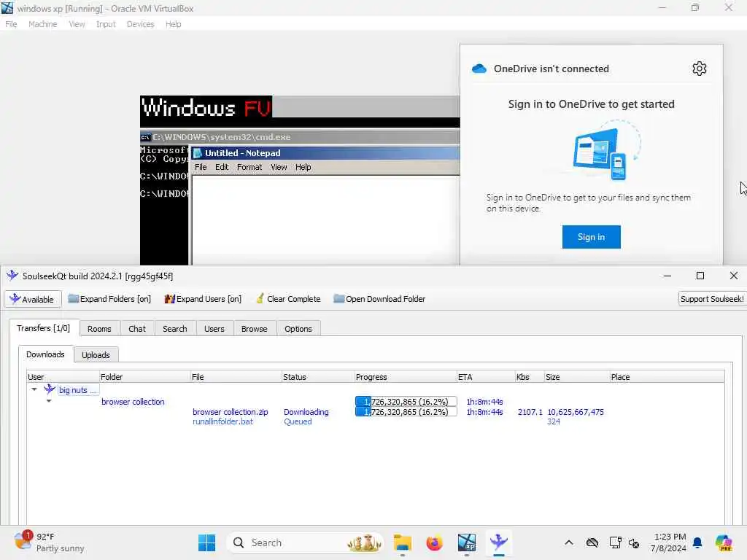Click the Soulseek title bar bird icon
This screenshot has height=560, width=747.
[12, 276]
